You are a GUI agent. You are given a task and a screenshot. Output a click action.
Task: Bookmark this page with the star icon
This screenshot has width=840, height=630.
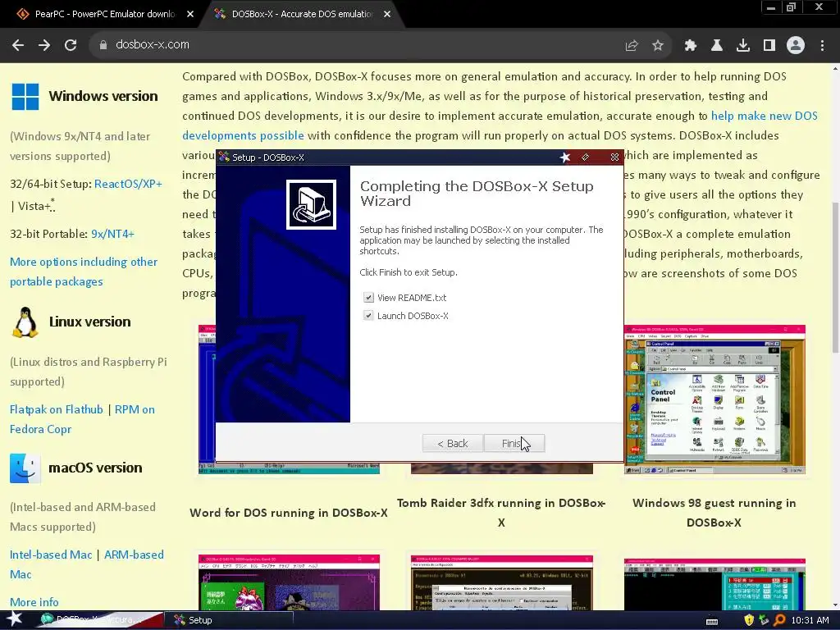658,46
